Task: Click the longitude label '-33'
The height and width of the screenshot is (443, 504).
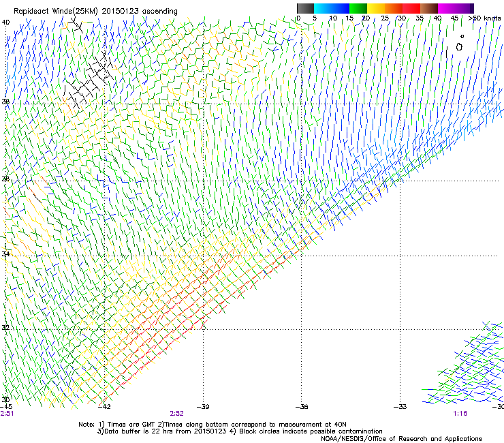Action: click(400, 407)
